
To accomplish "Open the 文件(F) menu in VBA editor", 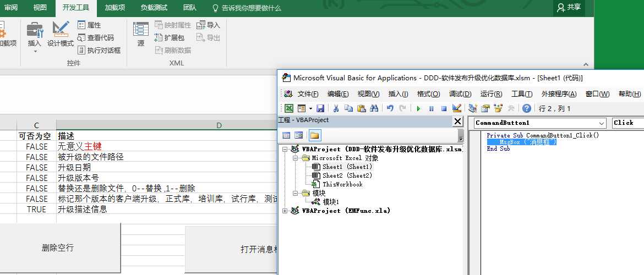I will click(x=308, y=94).
